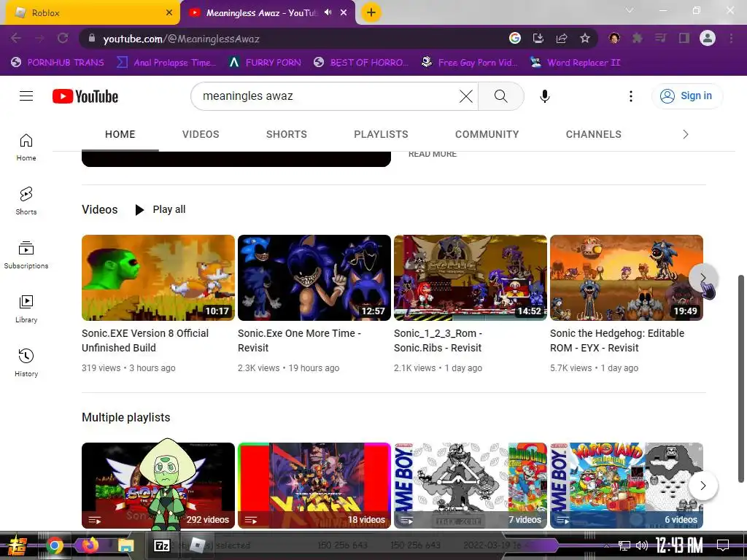The image size is (747, 560).
Task: Click the browser back arrow
Action: pos(16,38)
